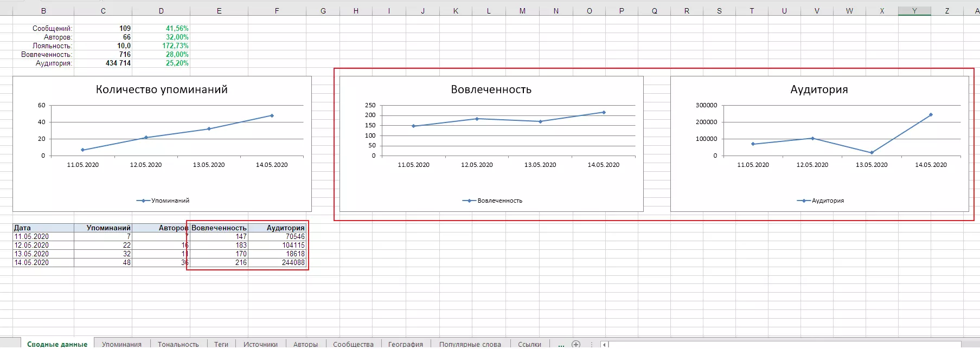This screenshot has height=349, width=980.
Task: Select column F header
Action: coord(277,11)
